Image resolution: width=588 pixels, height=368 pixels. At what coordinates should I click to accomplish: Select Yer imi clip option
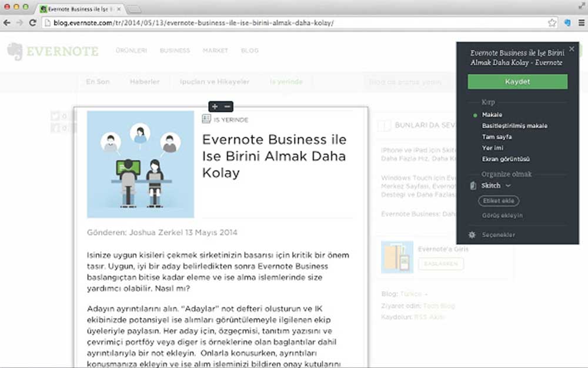[x=493, y=148]
